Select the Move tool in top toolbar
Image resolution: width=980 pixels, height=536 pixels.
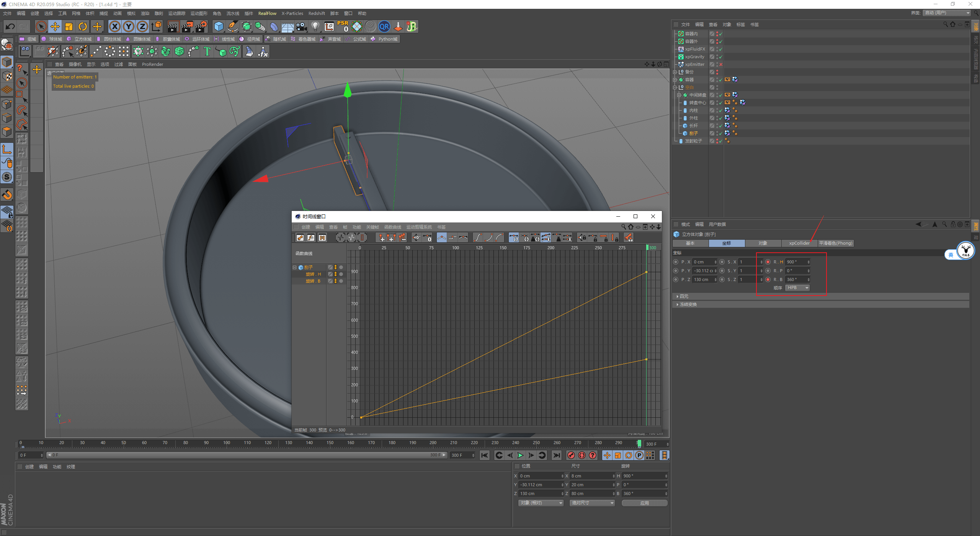(x=55, y=26)
